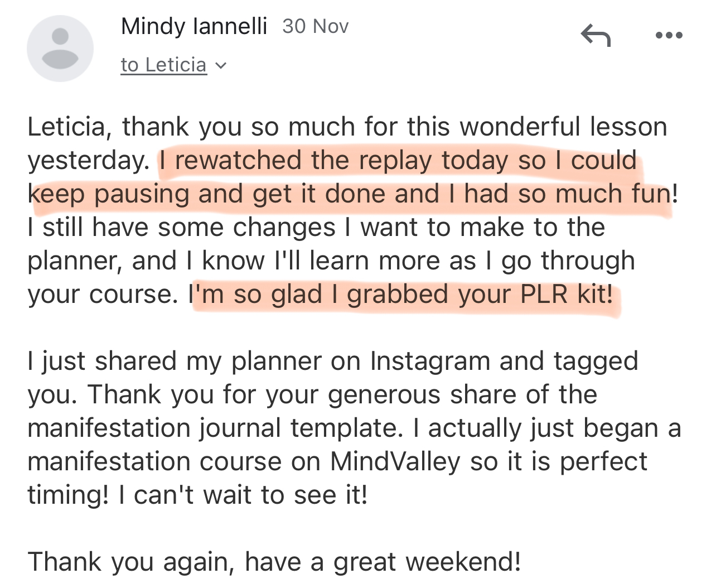Screen dimensions: 716x588
Task: Click the text "I still have some changes"
Action: point(181,228)
